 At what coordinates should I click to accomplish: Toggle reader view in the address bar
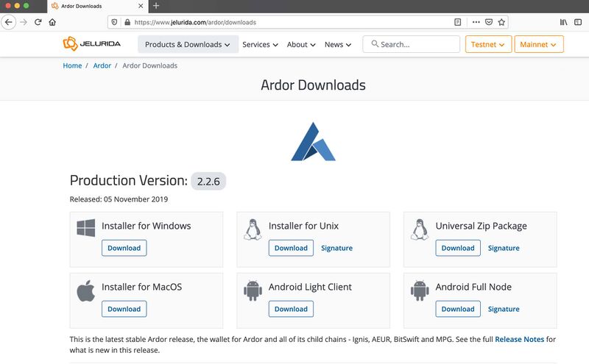[x=457, y=22]
